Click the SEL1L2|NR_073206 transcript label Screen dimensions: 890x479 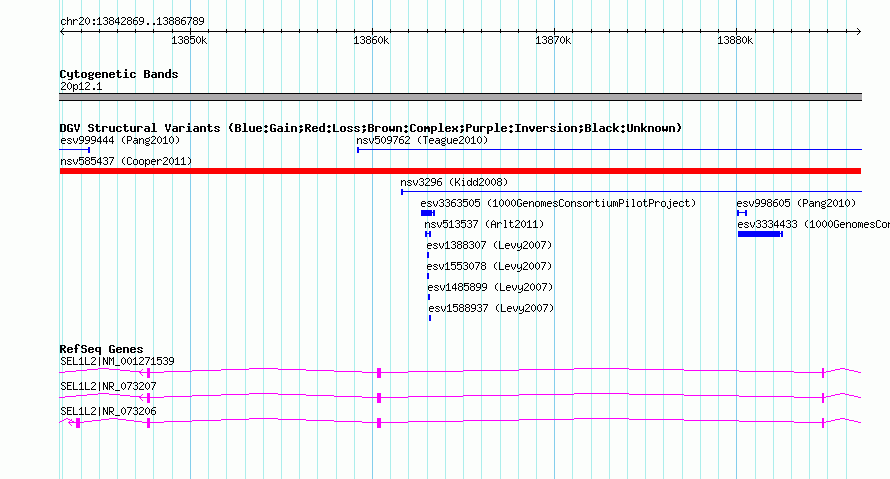click(x=108, y=411)
